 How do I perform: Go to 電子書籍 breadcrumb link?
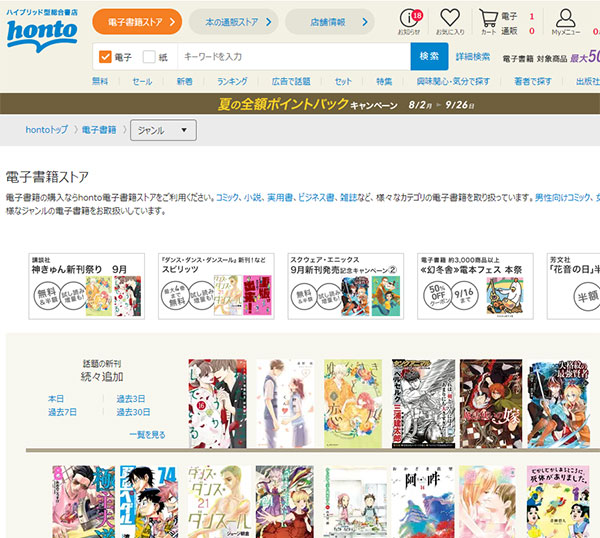tap(99, 130)
